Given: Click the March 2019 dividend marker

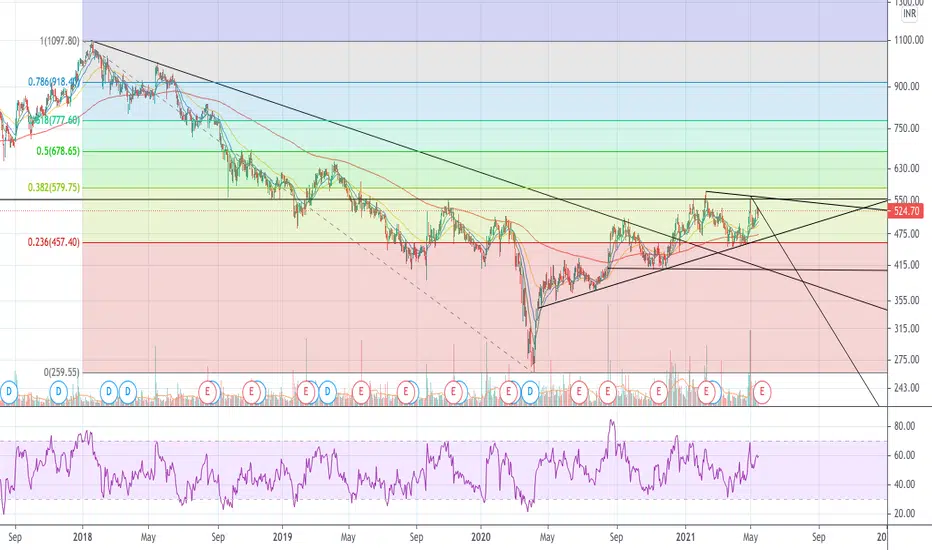Looking at the screenshot, I should (327, 392).
